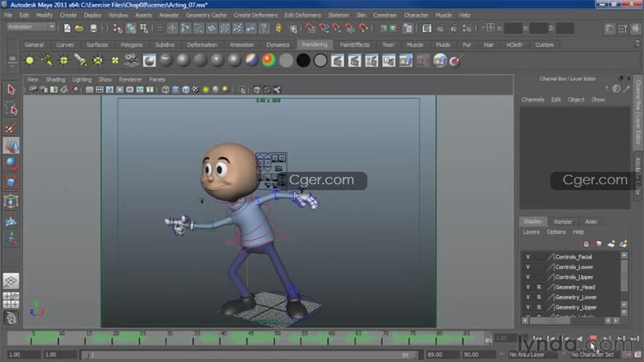This screenshot has width=644, height=362.
Task: Activate the Move tool cone icon
Action: coord(11,146)
